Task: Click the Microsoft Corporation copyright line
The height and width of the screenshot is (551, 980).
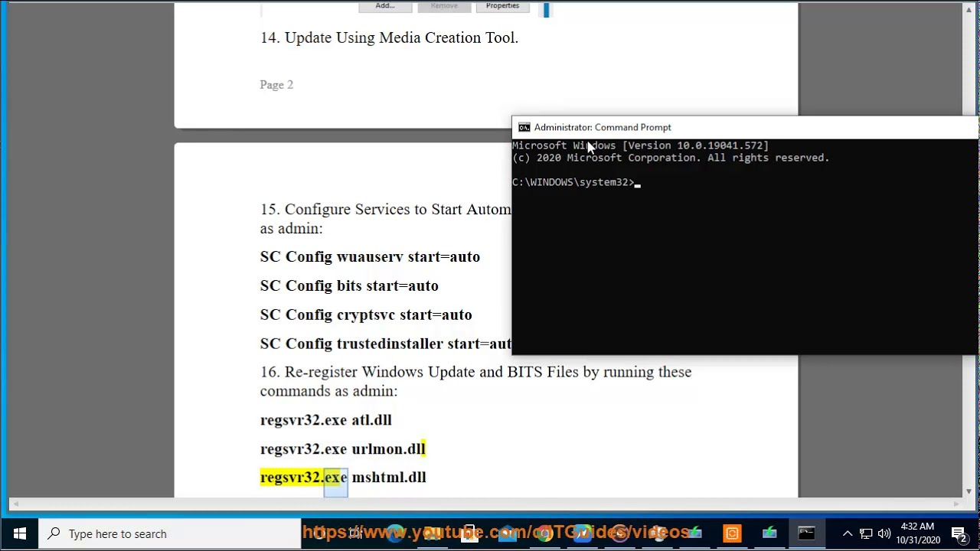Action: point(671,158)
